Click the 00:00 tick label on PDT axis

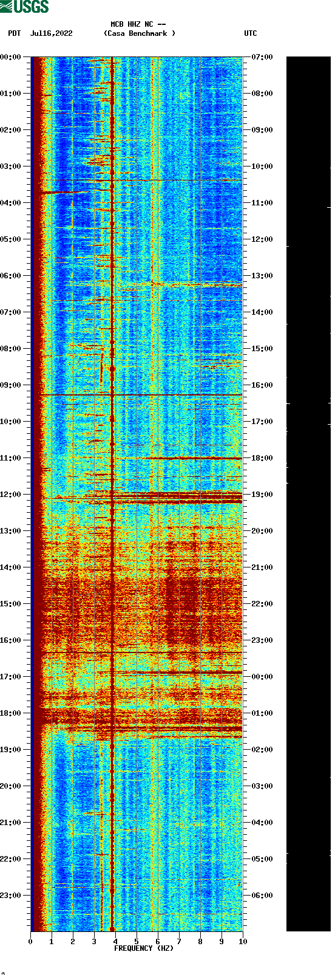tap(11, 57)
